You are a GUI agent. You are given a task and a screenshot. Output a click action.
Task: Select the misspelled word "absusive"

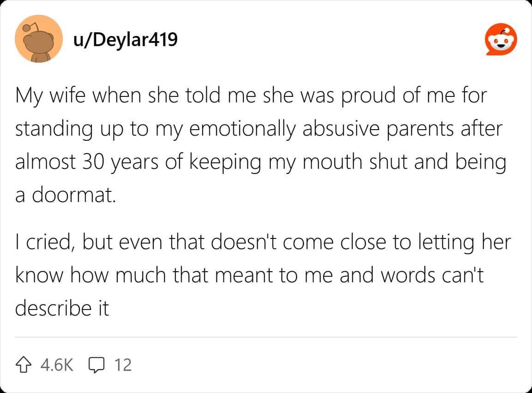[341, 129]
